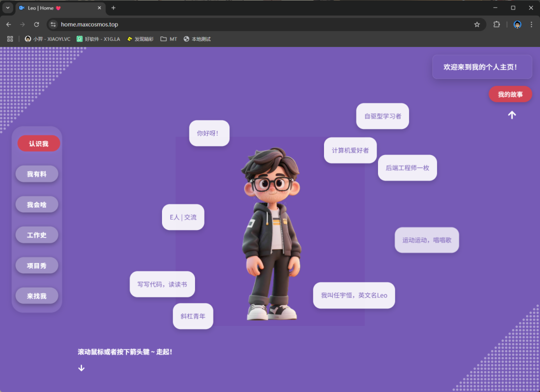Open Chrome three-dot menu

(x=531, y=24)
